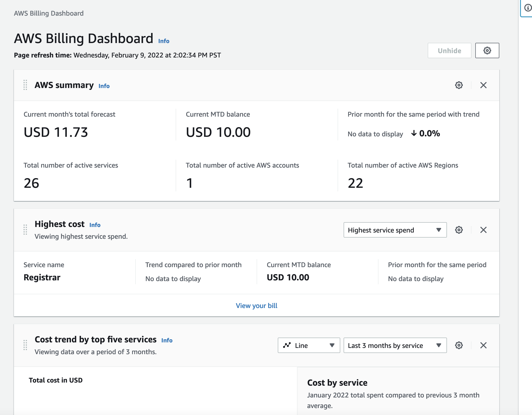
Task: Click the active AWS Regions count 22
Action: [x=355, y=183]
